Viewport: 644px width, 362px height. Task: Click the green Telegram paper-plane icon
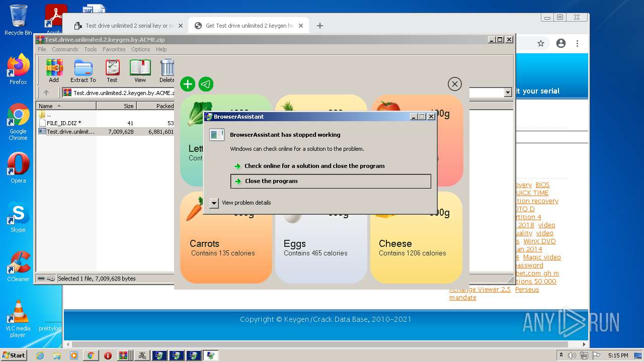click(x=206, y=84)
